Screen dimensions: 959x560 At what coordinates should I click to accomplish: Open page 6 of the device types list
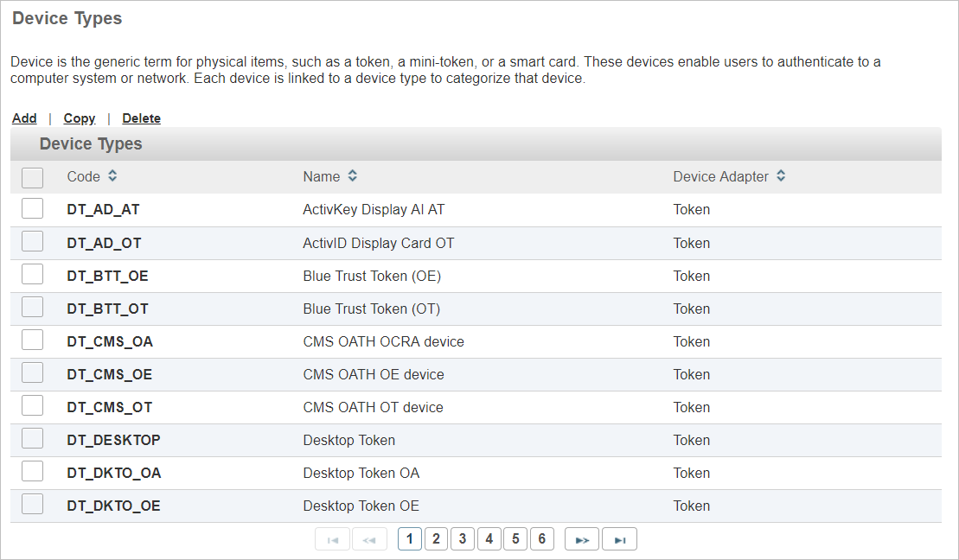542,538
